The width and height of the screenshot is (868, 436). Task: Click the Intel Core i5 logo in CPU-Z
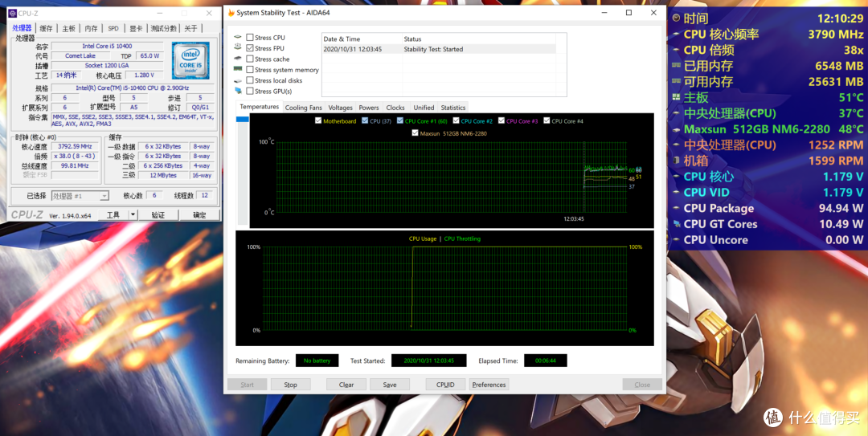[x=190, y=59]
